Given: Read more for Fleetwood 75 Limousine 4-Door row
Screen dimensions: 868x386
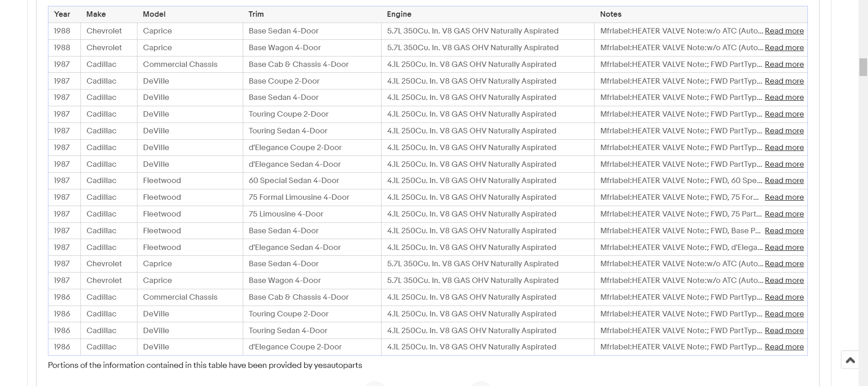Looking at the screenshot, I should pyautogui.click(x=784, y=214).
